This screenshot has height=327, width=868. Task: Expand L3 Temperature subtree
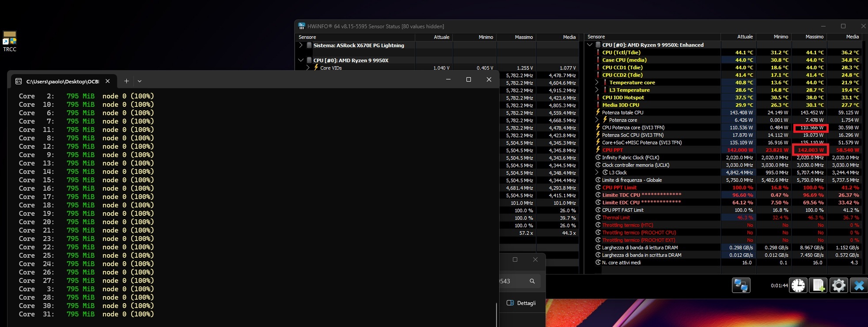pyautogui.click(x=597, y=90)
